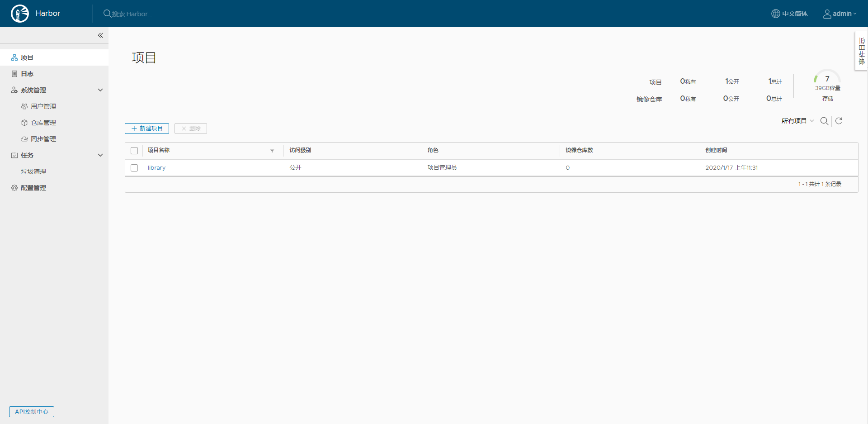Focus the 搜索 Harbor search field
The image size is (868, 424).
click(x=132, y=14)
